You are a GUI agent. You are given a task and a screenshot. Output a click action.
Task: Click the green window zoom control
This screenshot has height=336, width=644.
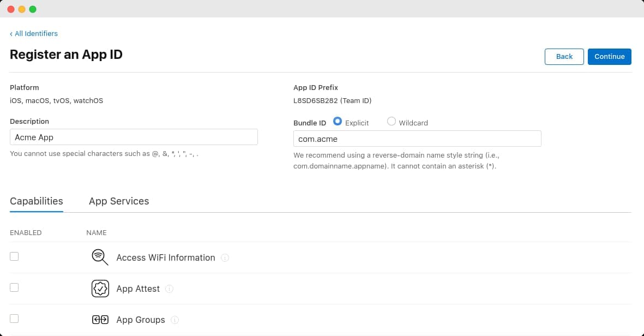pyautogui.click(x=33, y=9)
